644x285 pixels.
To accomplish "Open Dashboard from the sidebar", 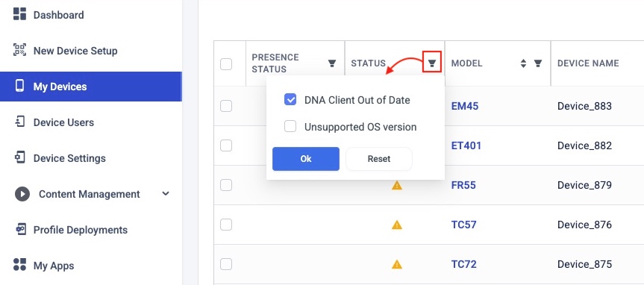I will 58,15.
